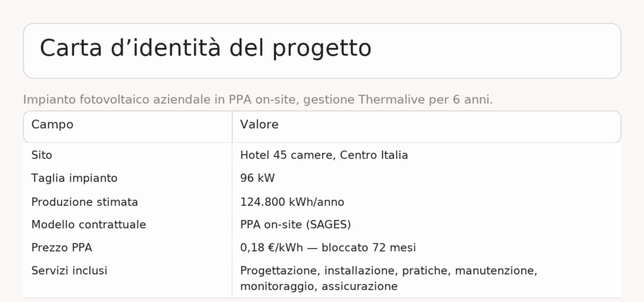Select the 'Modello contrattuale' row label
The width and height of the screenshot is (644, 302).
(89, 225)
